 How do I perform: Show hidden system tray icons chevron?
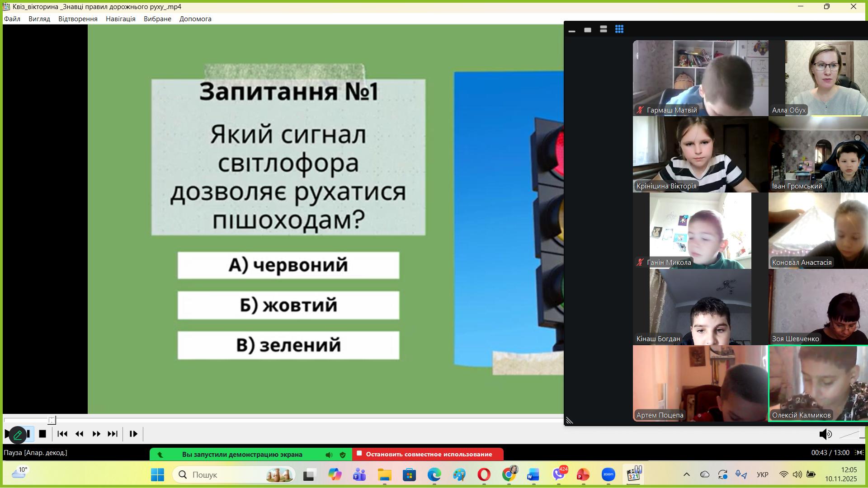pos(686,474)
